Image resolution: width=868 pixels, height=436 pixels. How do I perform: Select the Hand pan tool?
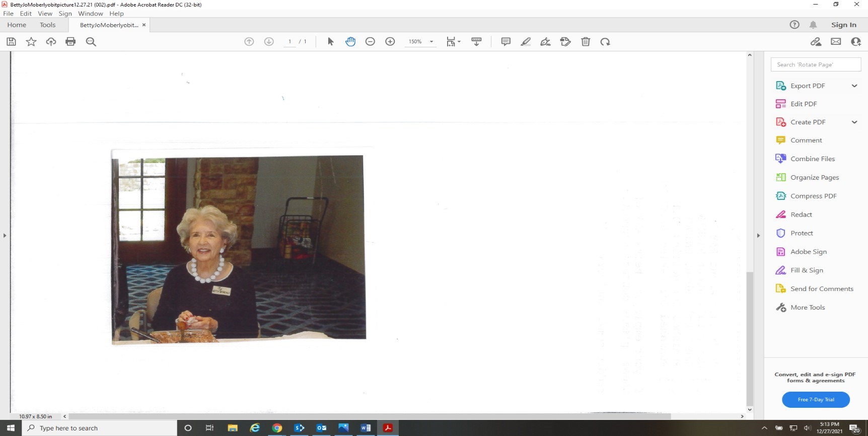[x=350, y=42]
